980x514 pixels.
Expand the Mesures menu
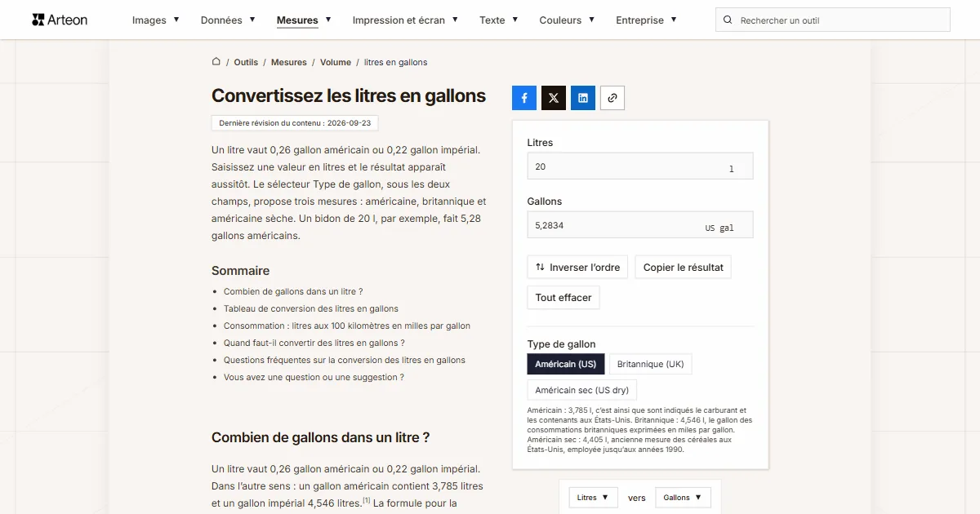tap(304, 20)
